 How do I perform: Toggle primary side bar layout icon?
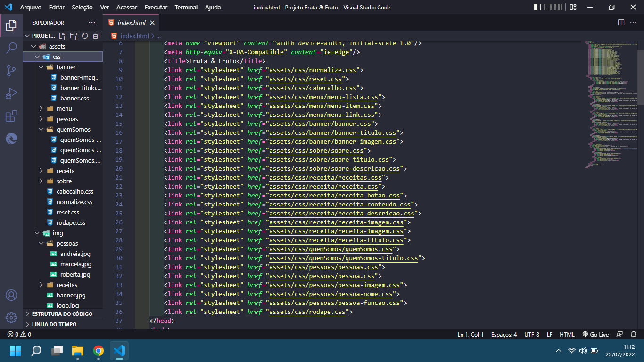coord(537,7)
